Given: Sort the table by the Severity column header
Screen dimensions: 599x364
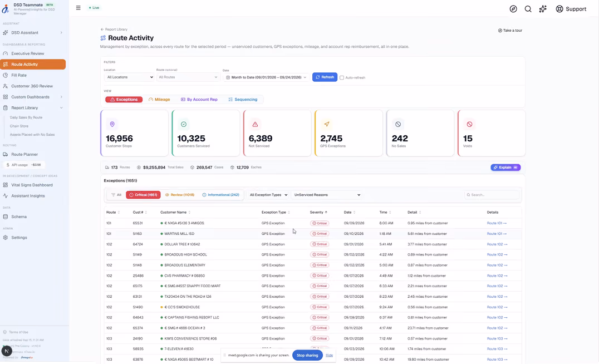Looking at the screenshot, I should tap(318, 213).
